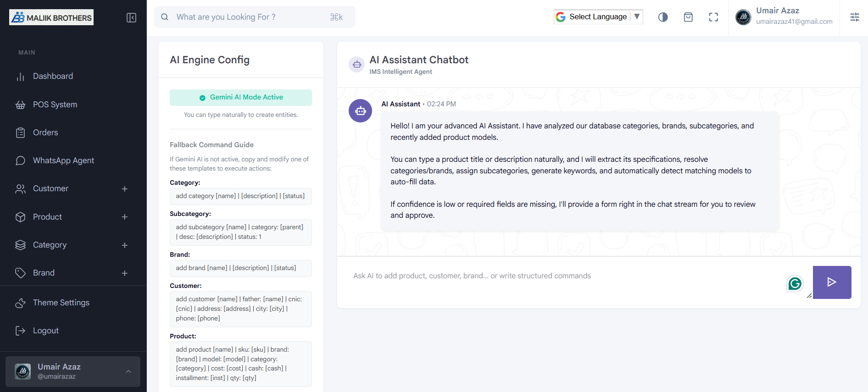Screen dimensions: 868x392
Task: Click the Category layers icon
Action: tap(20, 245)
